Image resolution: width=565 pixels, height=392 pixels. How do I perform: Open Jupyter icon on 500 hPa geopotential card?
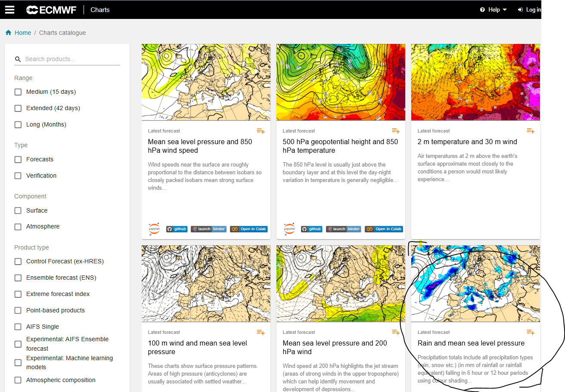289,228
